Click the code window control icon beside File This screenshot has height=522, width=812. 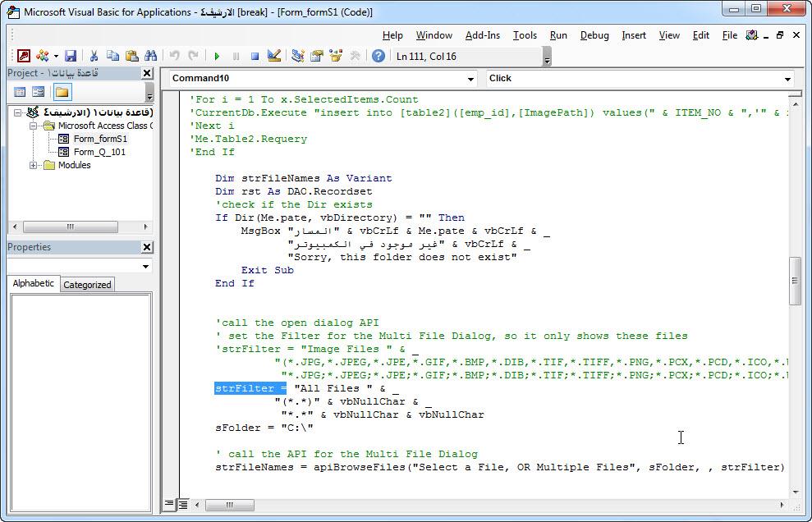point(751,35)
